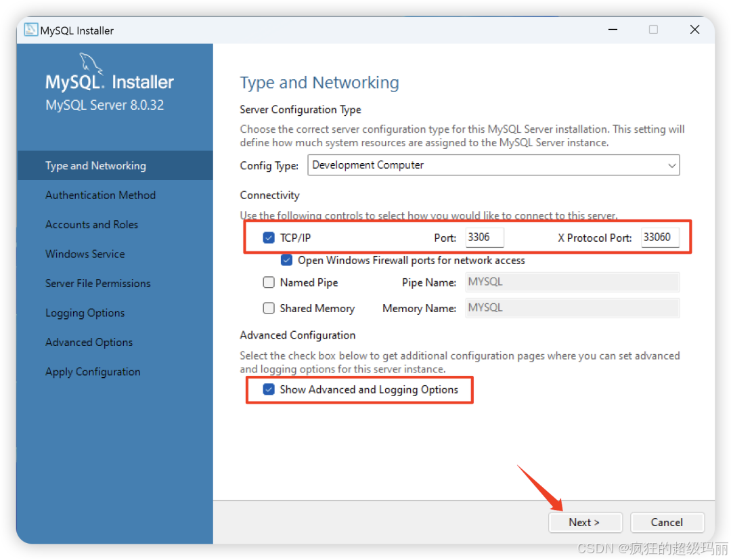Screen dimensions: 731x560
Task: Toggle Show Advanced and Logging Options
Action: click(269, 389)
